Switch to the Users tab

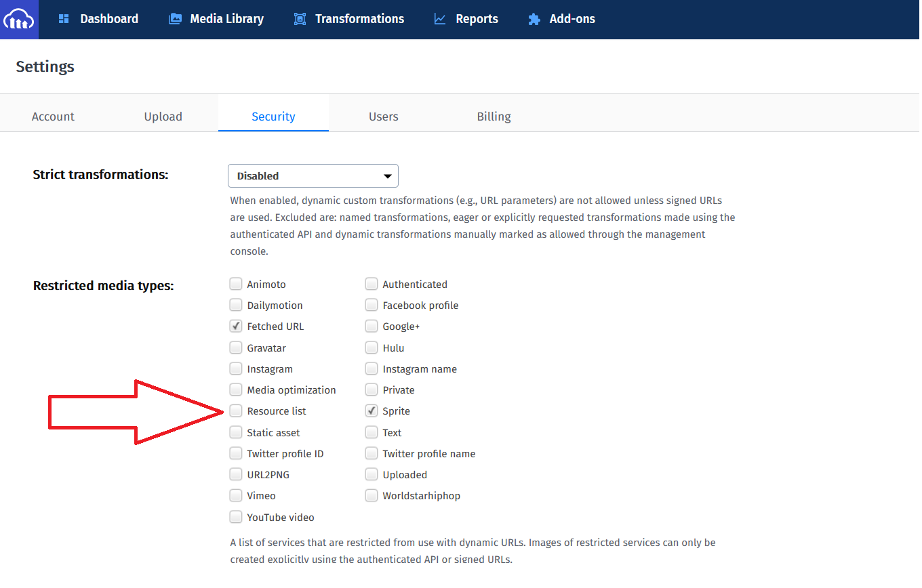click(384, 117)
